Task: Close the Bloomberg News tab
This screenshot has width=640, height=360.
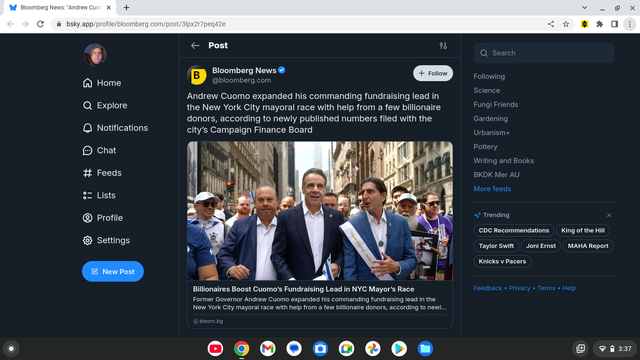Action: point(109,7)
